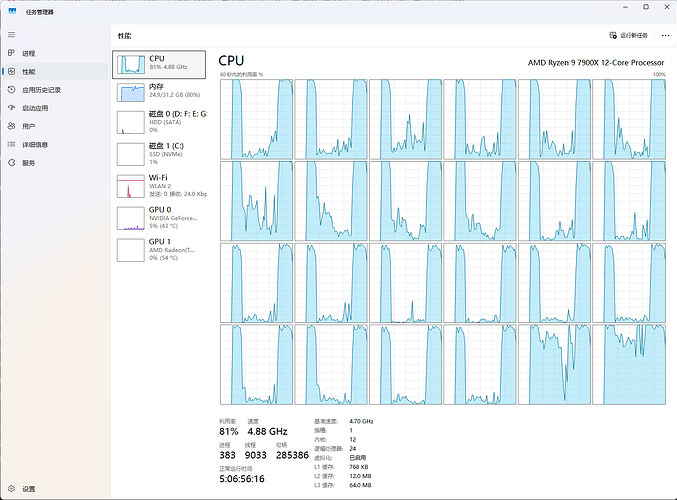
Task: Click the uptime 5:06:56:16 value
Action: (x=242, y=479)
